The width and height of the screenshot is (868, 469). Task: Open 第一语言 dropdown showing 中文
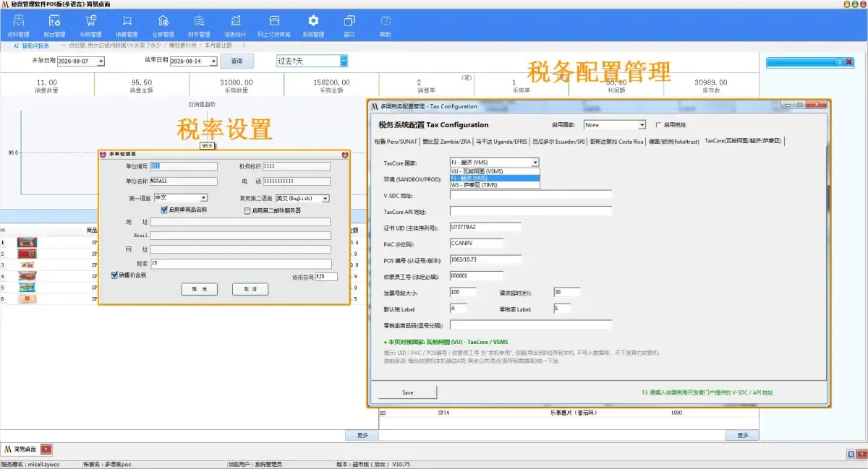click(203, 197)
